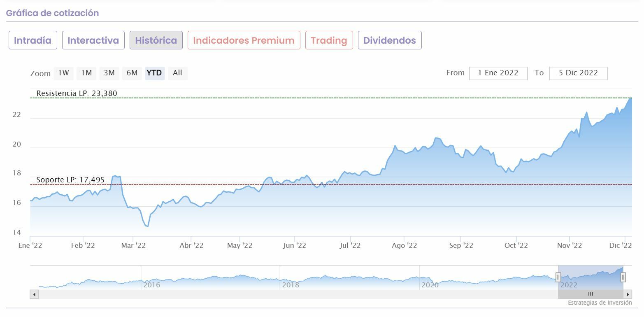This screenshot has width=644, height=317.
Task: Select the Histórica tab
Action: tap(156, 40)
